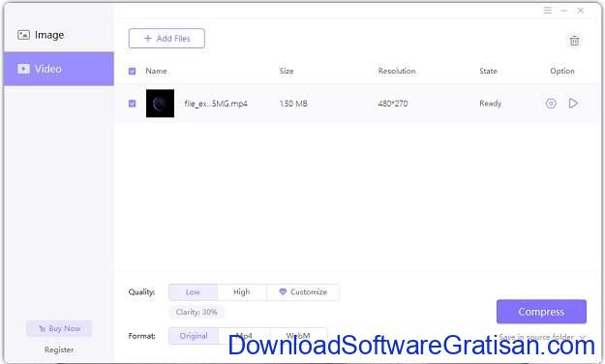Open settings icon for file_ex..5MG.mp4

(x=551, y=104)
